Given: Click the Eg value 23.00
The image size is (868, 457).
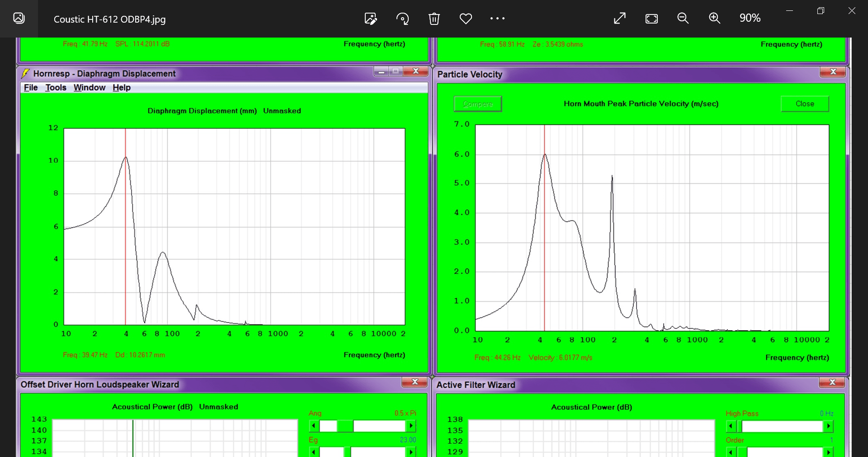Looking at the screenshot, I should tap(408, 440).
